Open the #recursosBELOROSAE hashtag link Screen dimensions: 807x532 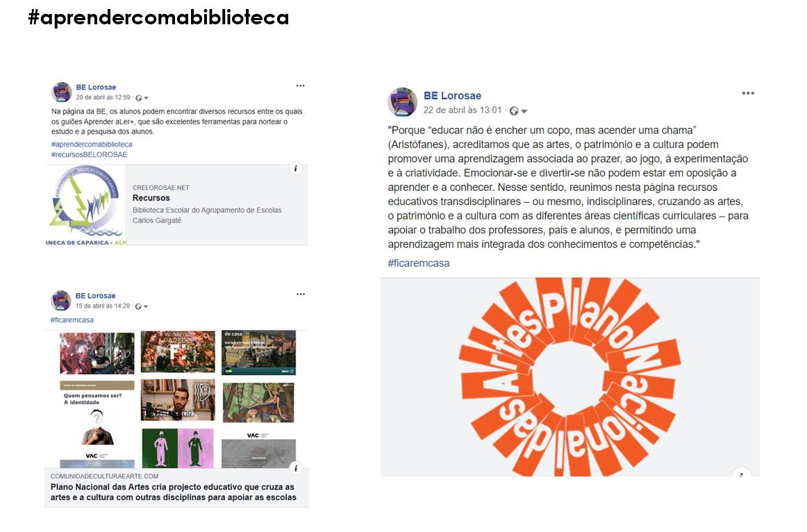(89, 154)
